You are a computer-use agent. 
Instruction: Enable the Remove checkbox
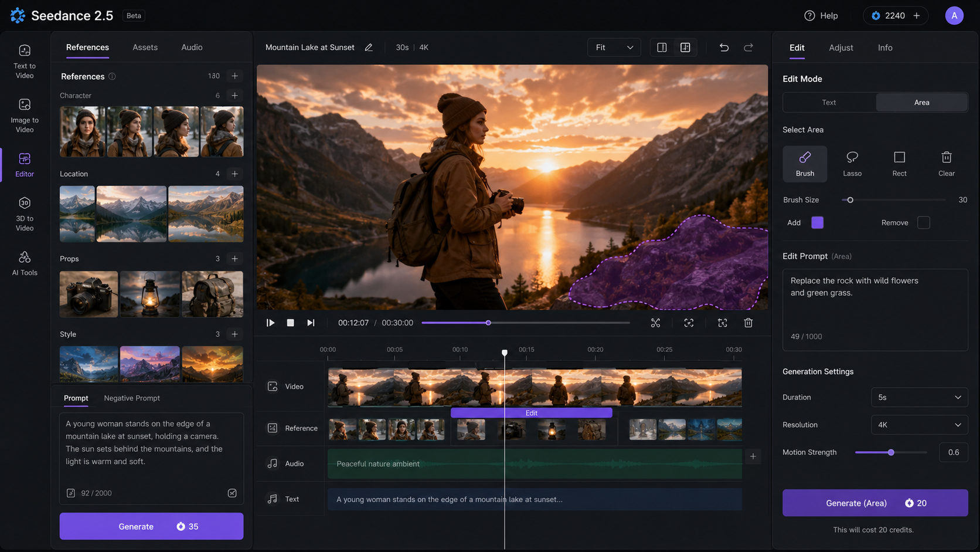tap(923, 222)
